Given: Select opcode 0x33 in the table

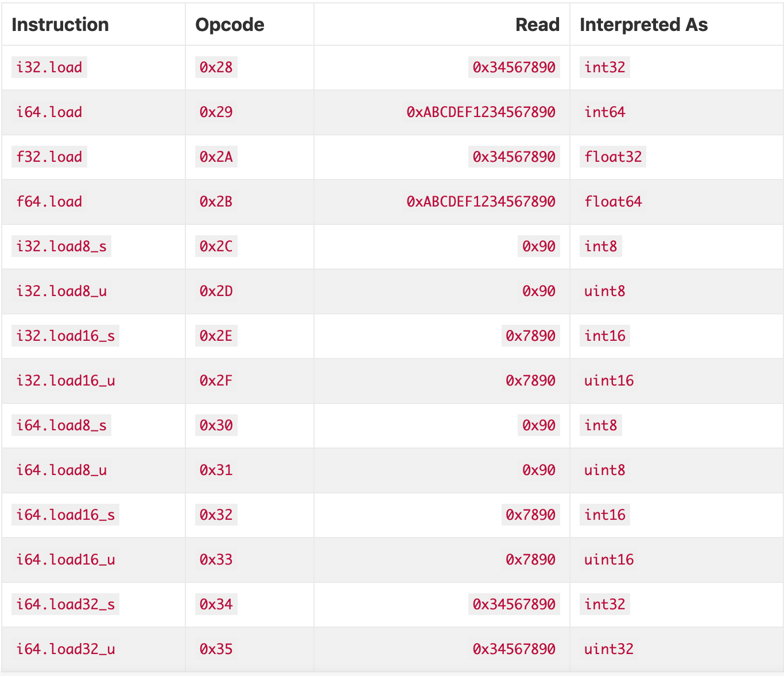Looking at the screenshot, I should [x=216, y=559].
